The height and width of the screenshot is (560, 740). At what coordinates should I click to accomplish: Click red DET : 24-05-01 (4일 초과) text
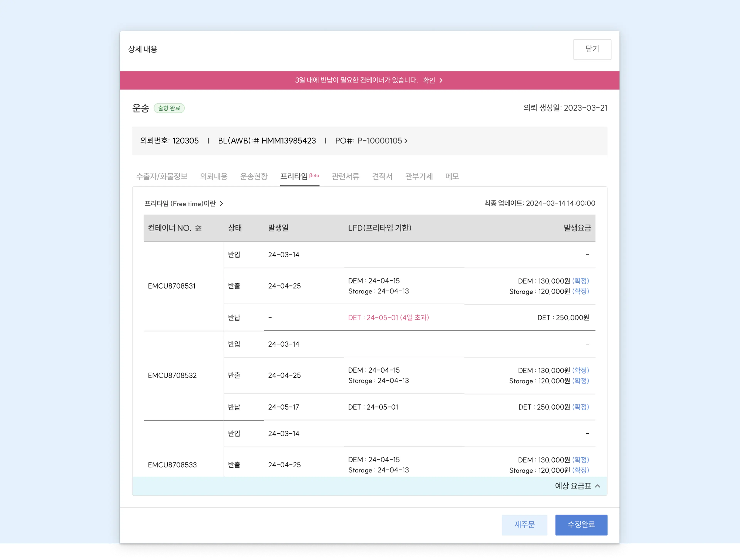pyautogui.click(x=388, y=318)
